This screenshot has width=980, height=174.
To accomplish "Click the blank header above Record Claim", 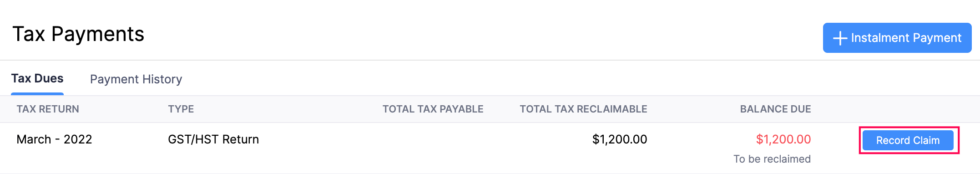I will [x=908, y=109].
